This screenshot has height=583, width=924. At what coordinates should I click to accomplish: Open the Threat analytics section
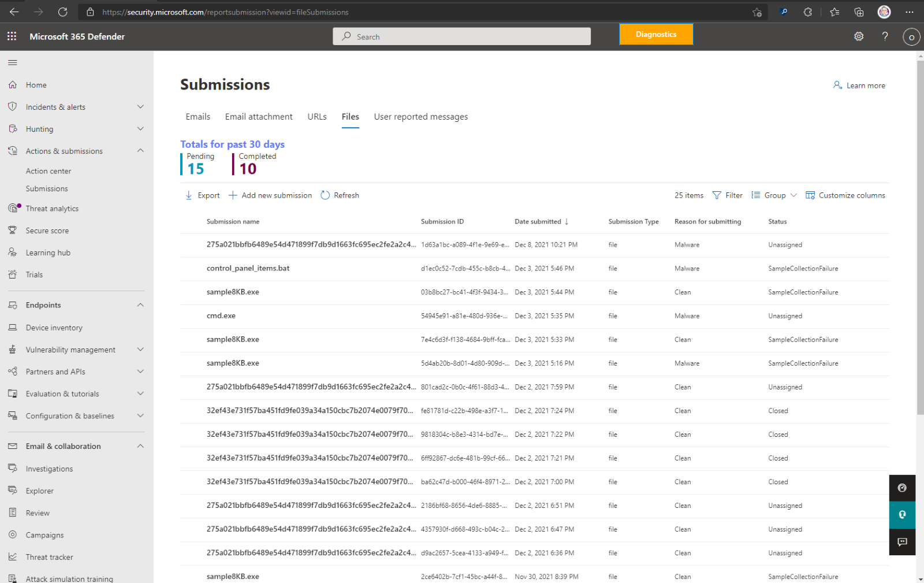(52, 208)
